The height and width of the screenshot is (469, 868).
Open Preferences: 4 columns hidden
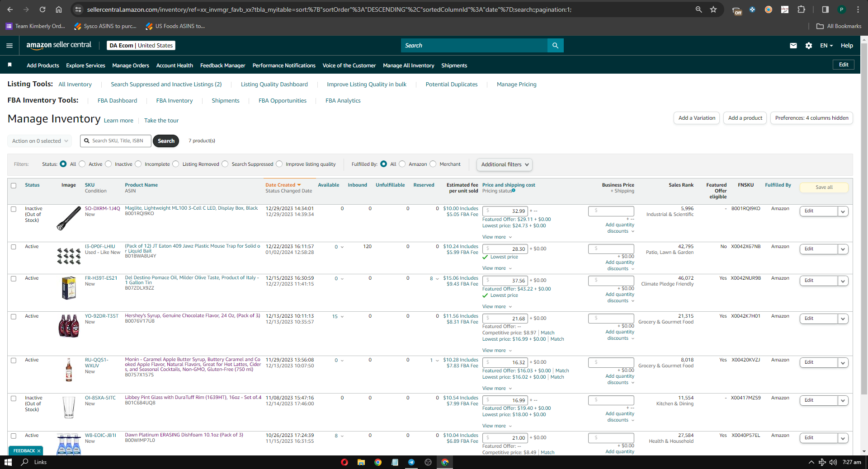click(x=811, y=118)
